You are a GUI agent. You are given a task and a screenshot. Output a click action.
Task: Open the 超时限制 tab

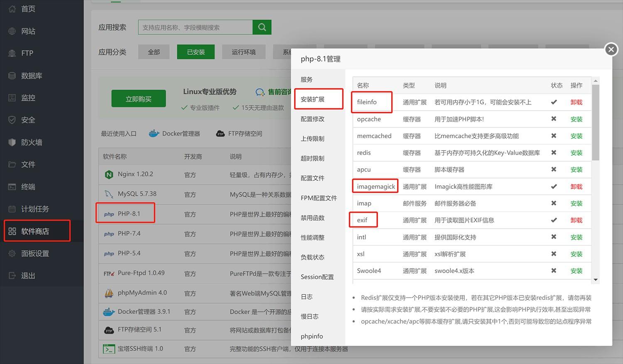pos(313,158)
